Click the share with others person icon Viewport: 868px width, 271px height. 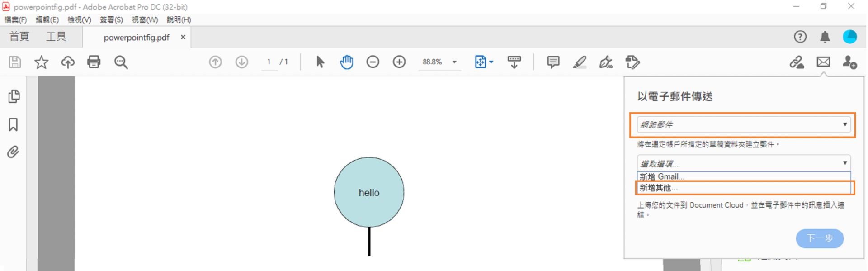point(849,62)
